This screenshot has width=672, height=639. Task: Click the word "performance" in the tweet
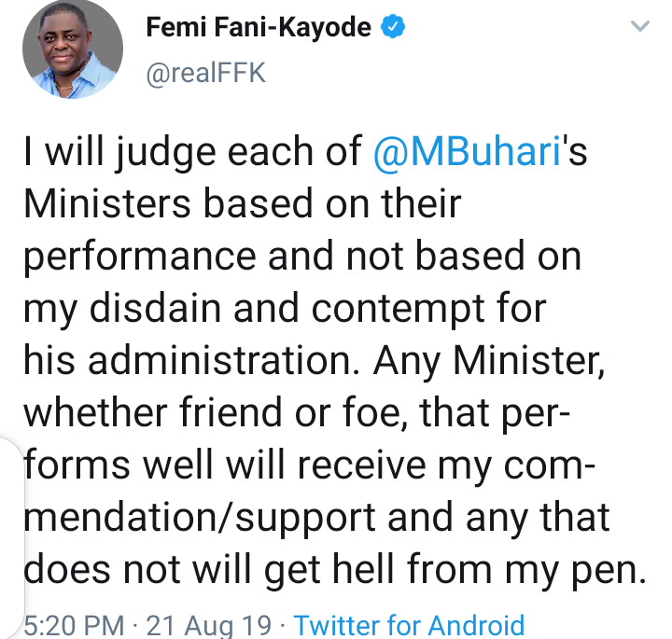pyautogui.click(x=114, y=257)
